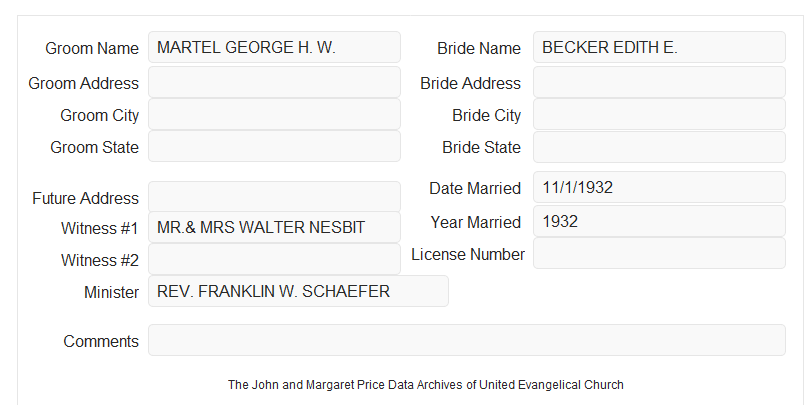805x405 pixels.
Task: Select the Minister field with Rev. Schaefer
Action: point(298,291)
